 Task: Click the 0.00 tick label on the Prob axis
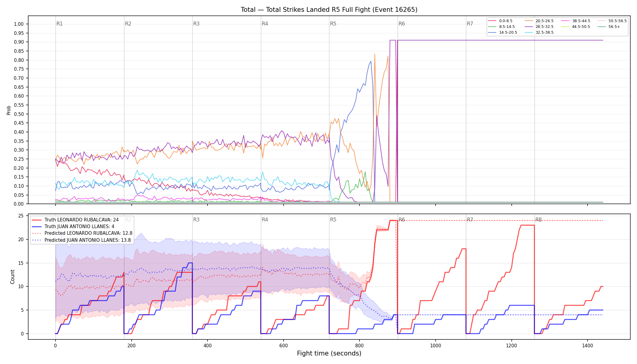(x=19, y=204)
